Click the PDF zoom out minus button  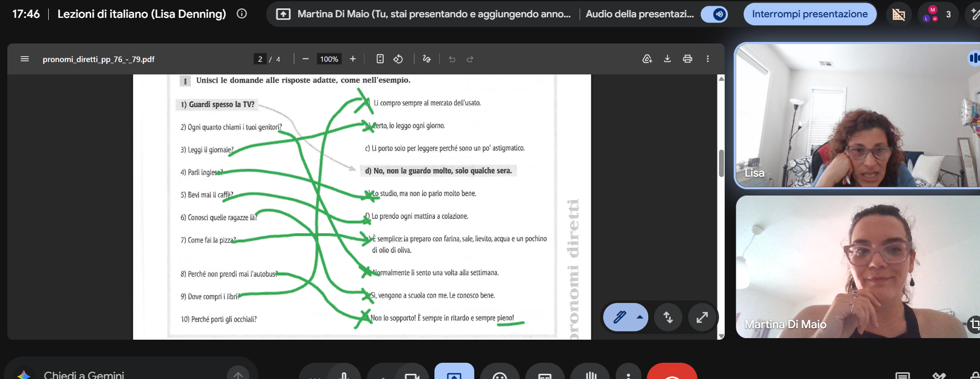tap(306, 59)
